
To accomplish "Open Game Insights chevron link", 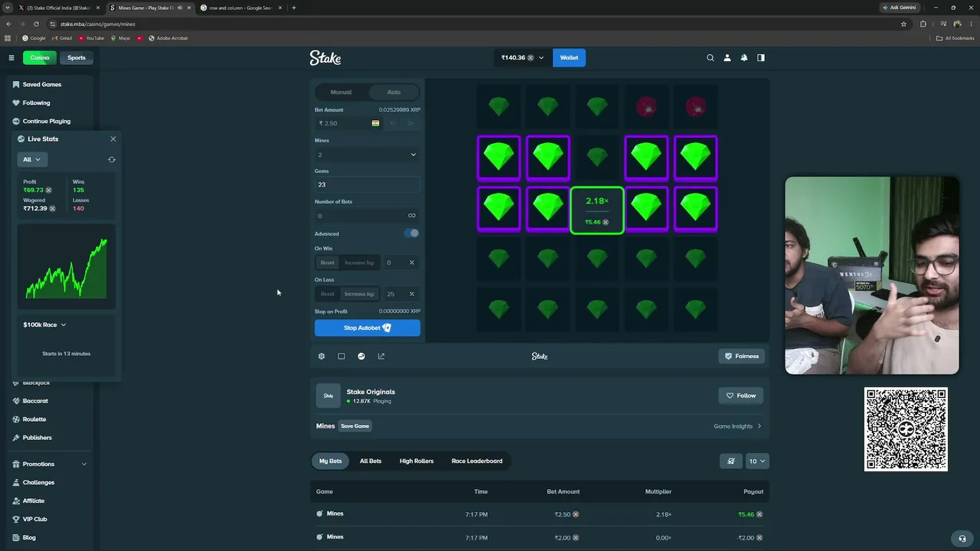I will [x=737, y=426].
